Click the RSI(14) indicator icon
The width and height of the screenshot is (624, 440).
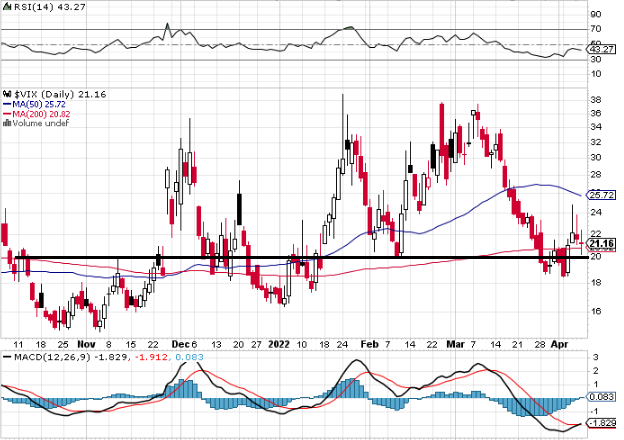(8, 7)
